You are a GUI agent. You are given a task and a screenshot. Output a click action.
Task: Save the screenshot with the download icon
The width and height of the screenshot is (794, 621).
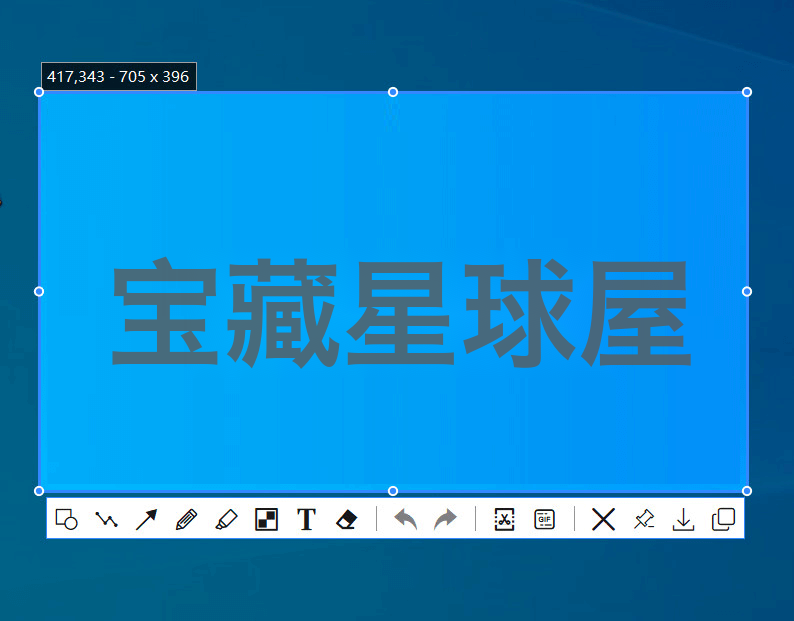683,519
